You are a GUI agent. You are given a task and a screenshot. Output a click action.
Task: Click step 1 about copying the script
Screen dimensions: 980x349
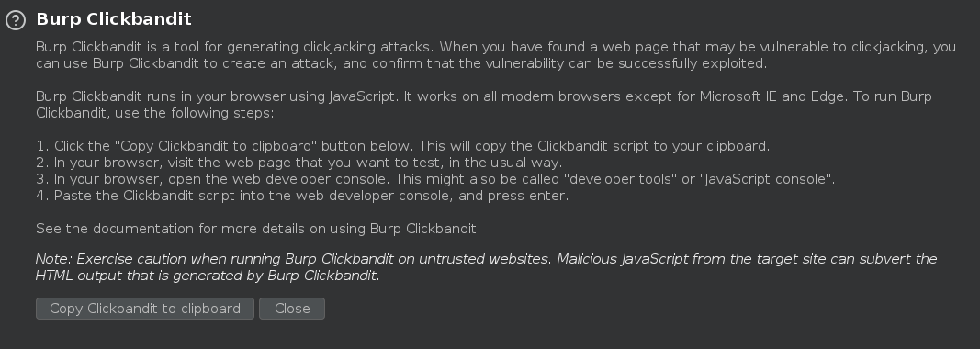point(403,146)
